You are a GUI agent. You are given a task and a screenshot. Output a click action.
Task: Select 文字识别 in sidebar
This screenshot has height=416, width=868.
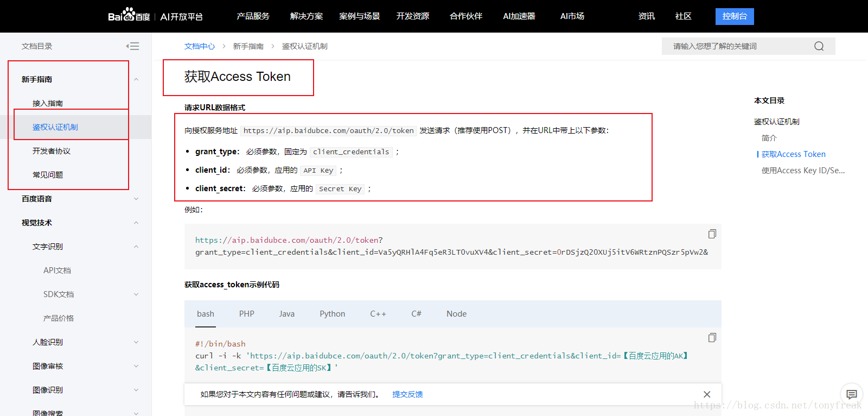tap(48, 247)
